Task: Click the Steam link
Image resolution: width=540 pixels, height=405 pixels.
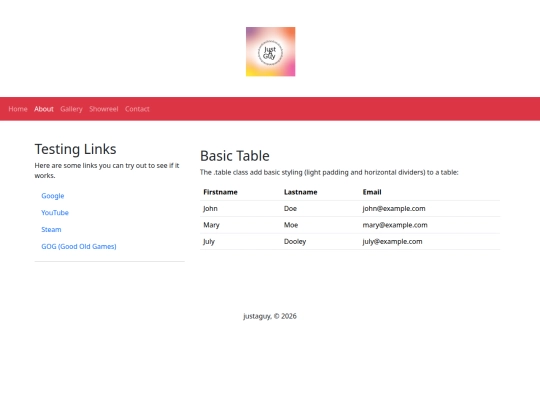Action: [51, 229]
